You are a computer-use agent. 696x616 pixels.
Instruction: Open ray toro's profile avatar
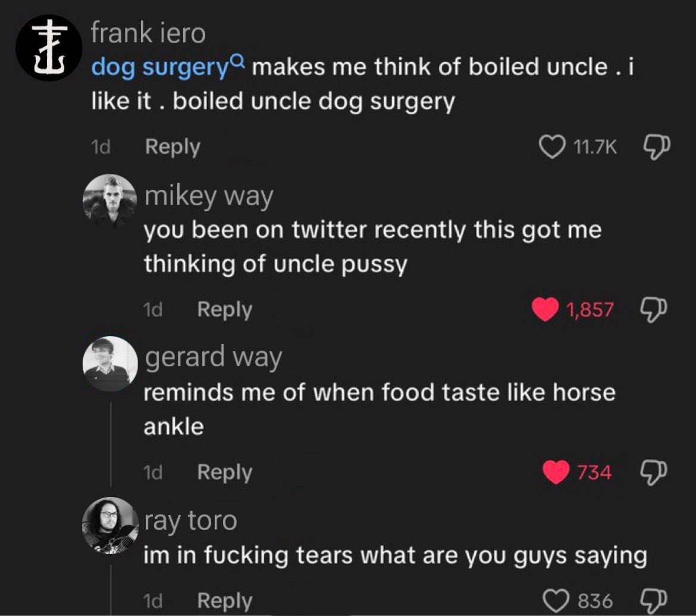[110, 526]
